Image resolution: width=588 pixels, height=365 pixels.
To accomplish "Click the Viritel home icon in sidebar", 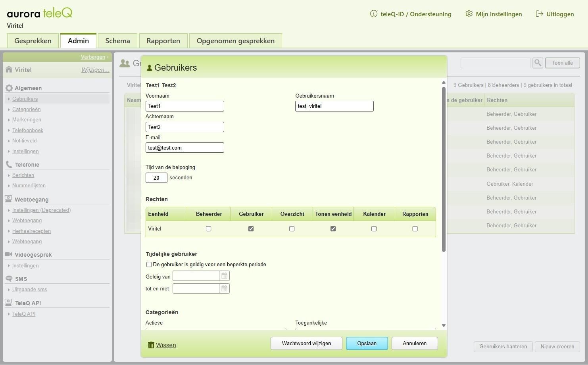I will (x=9, y=69).
